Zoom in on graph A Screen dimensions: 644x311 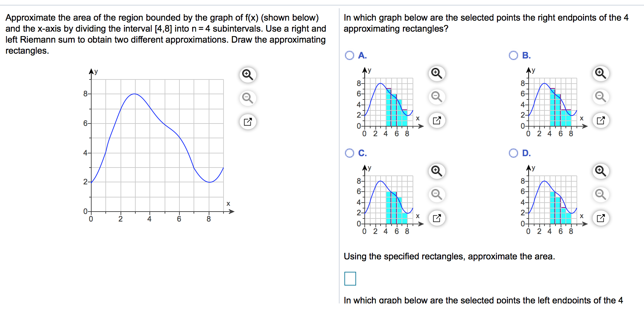point(437,73)
